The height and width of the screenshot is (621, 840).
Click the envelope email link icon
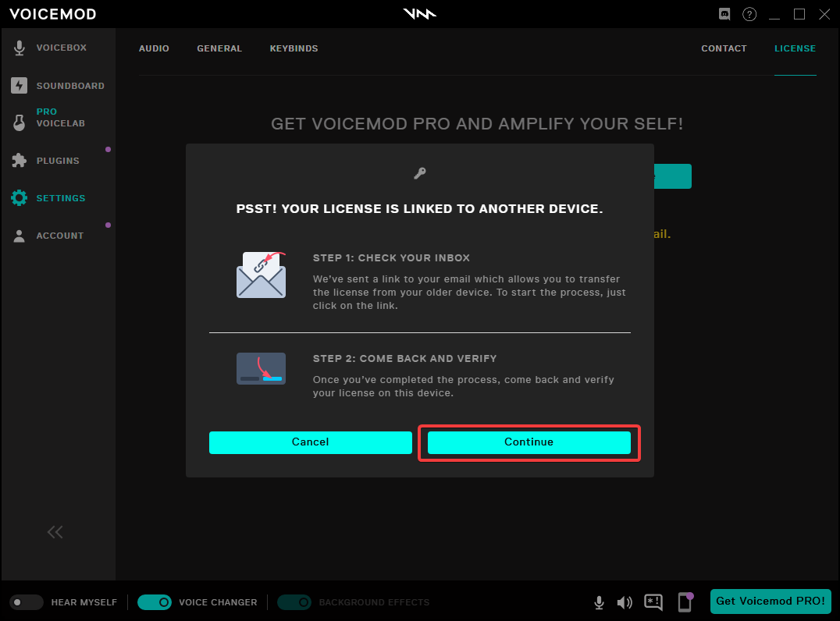[x=261, y=275]
